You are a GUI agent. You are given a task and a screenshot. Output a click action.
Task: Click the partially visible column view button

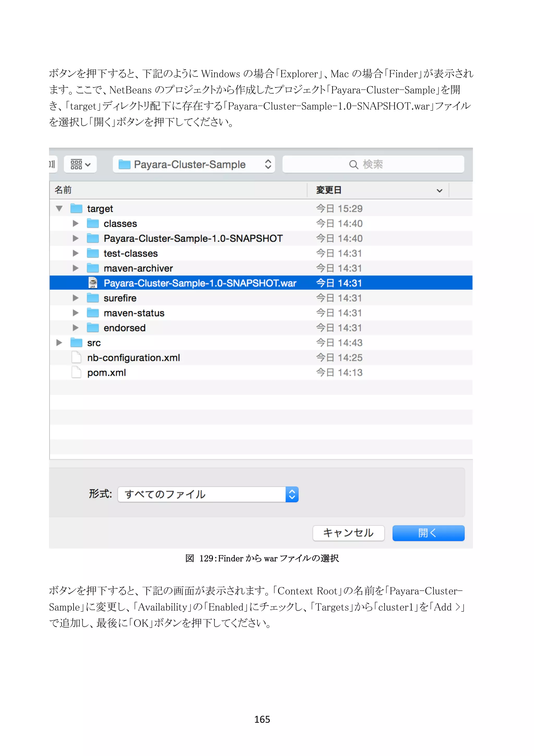coord(53,164)
